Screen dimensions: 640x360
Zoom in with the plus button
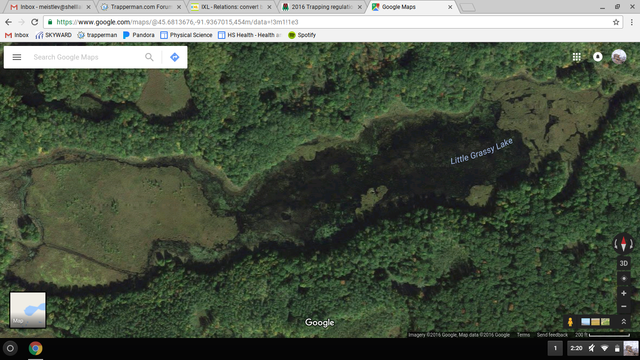coord(624,293)
